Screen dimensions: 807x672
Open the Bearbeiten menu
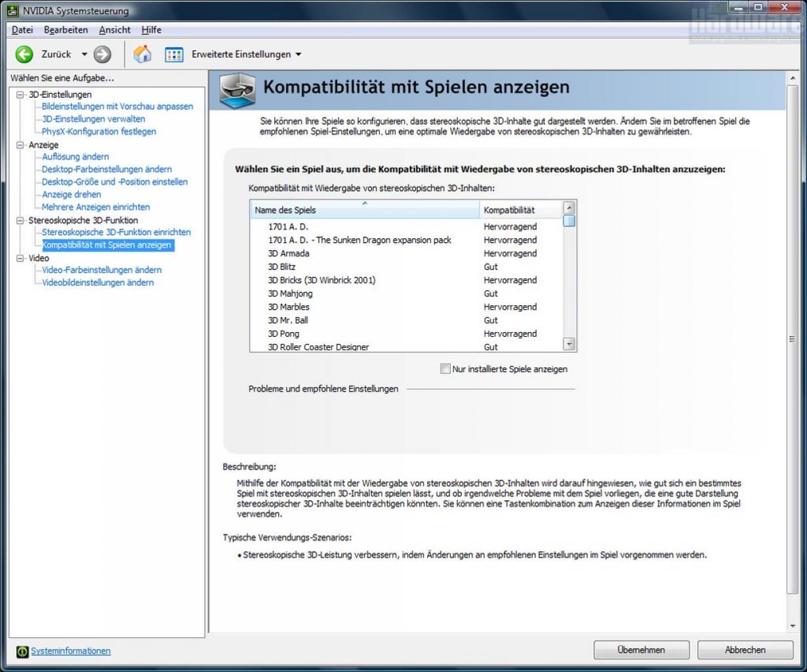coord(66,30)
